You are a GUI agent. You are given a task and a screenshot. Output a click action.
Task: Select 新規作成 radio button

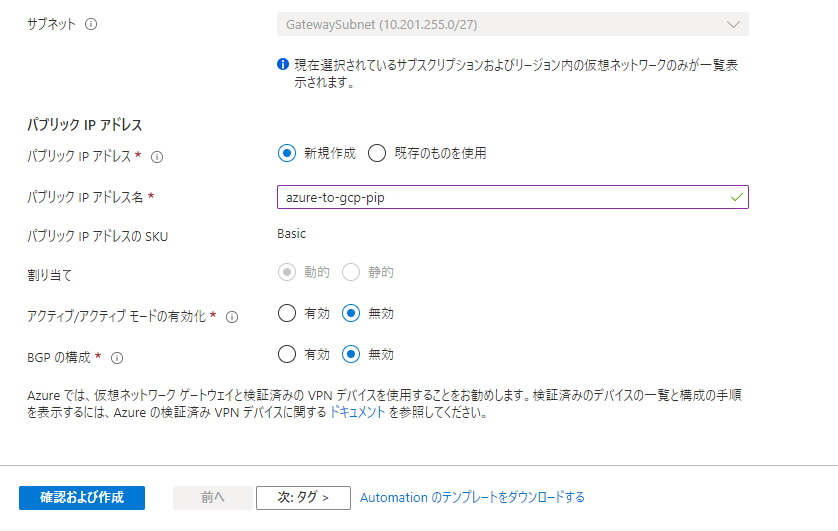287,153
